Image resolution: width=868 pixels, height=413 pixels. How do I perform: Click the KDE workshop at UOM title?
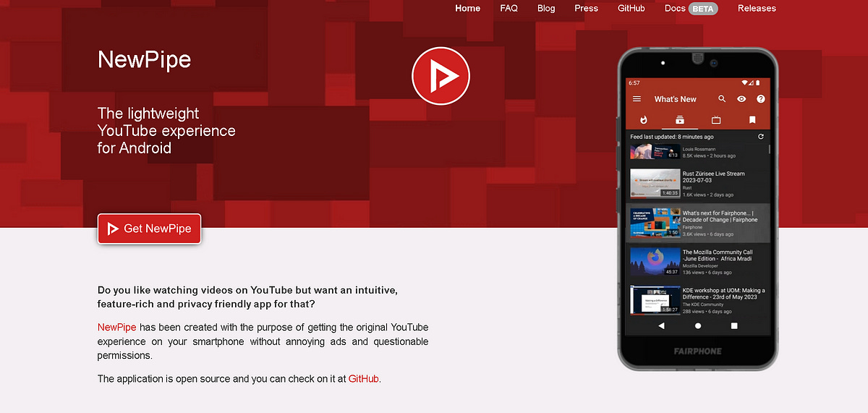(724, 294)
